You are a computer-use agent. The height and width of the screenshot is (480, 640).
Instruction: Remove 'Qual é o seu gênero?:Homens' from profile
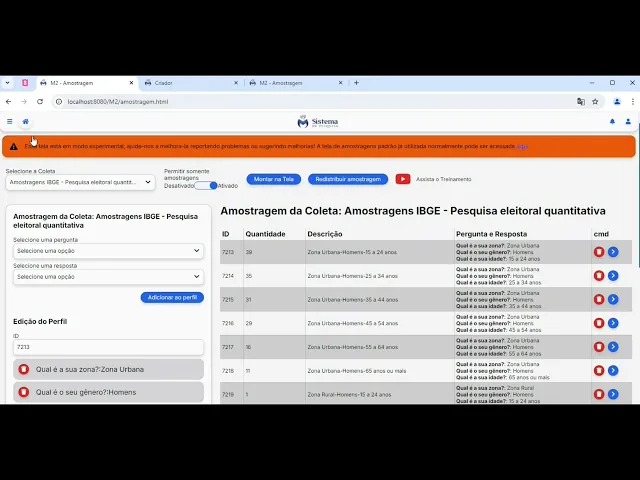coord(24,392)
